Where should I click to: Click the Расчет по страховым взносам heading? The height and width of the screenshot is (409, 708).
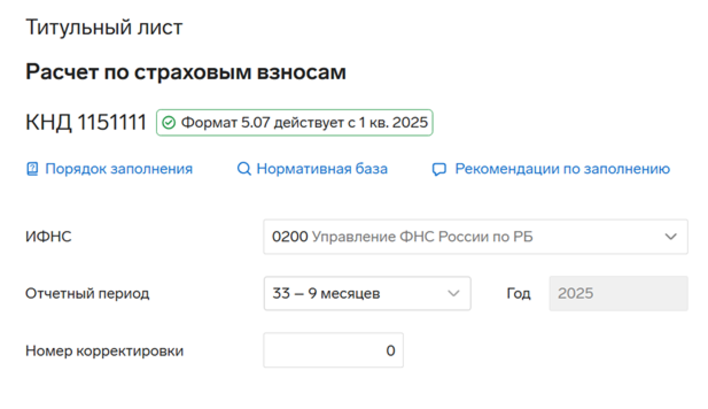point(185,72)
